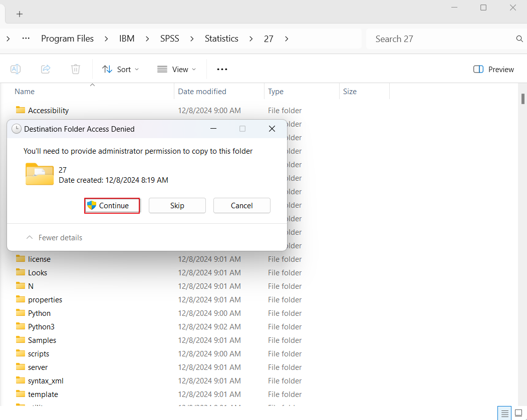Open the Sort dropdown menu
527x420 pixels.
121,70
